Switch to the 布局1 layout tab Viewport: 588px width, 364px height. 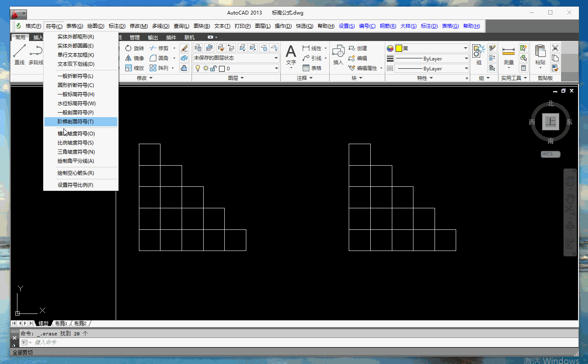coord(61,323)
